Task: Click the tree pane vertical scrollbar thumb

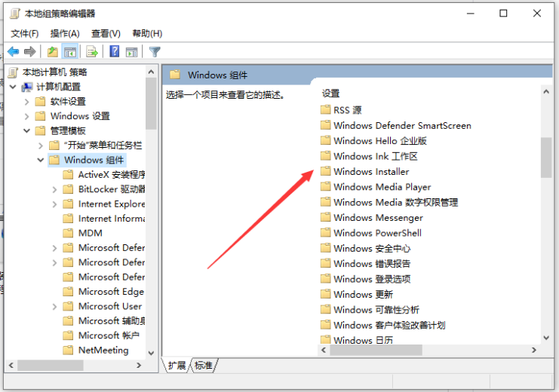Action: click(151, 103)
